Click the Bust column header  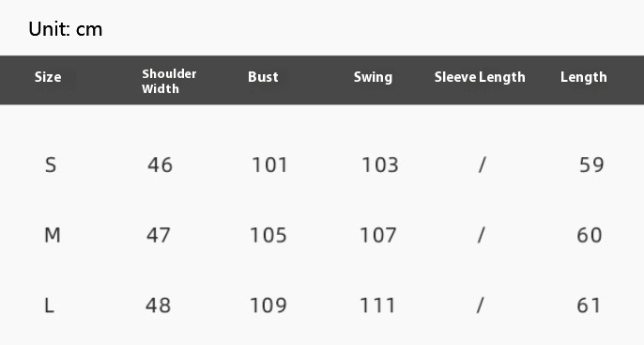click(x=263, y=77)
